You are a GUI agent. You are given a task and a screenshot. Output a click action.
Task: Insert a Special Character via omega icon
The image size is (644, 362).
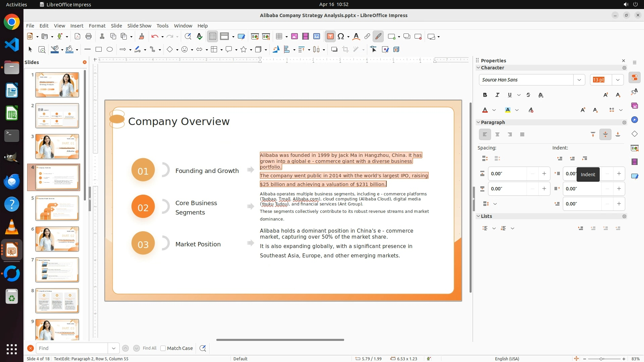tap(341, 37)
